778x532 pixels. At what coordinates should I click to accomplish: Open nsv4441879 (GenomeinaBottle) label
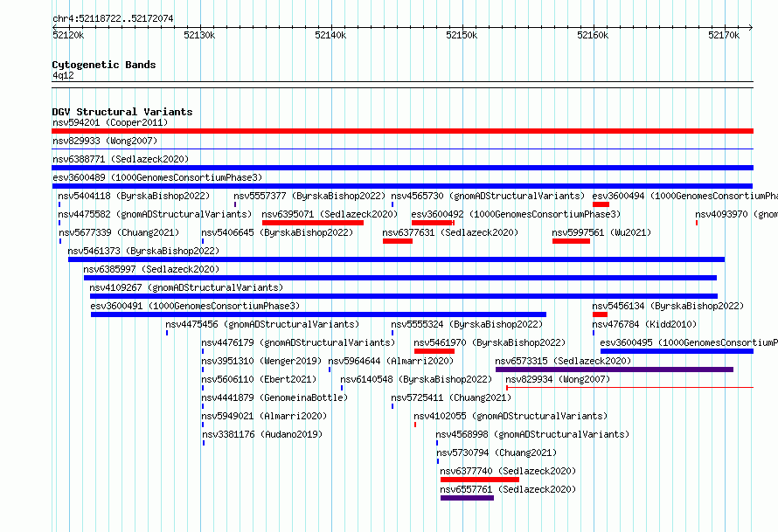(x=274, y=397)
